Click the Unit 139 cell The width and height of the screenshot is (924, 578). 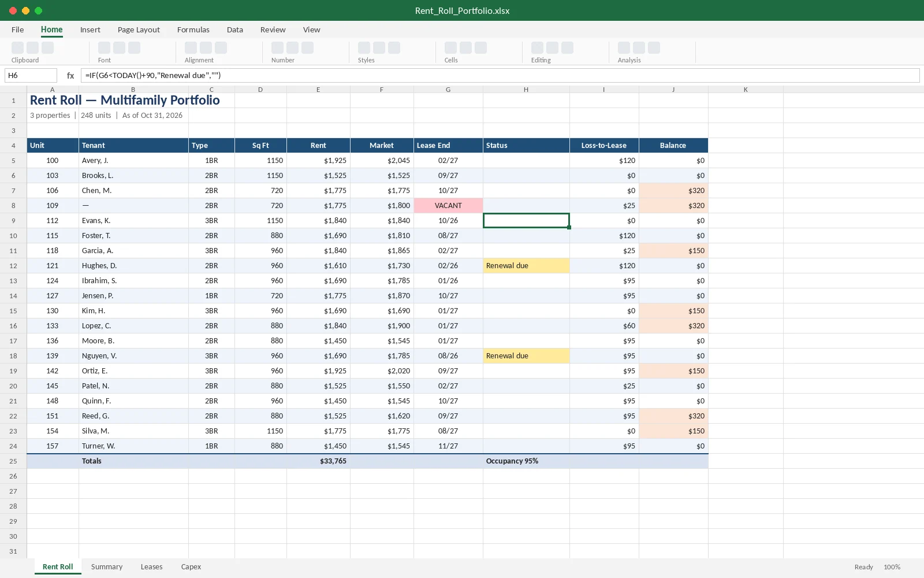coord(53,356)
